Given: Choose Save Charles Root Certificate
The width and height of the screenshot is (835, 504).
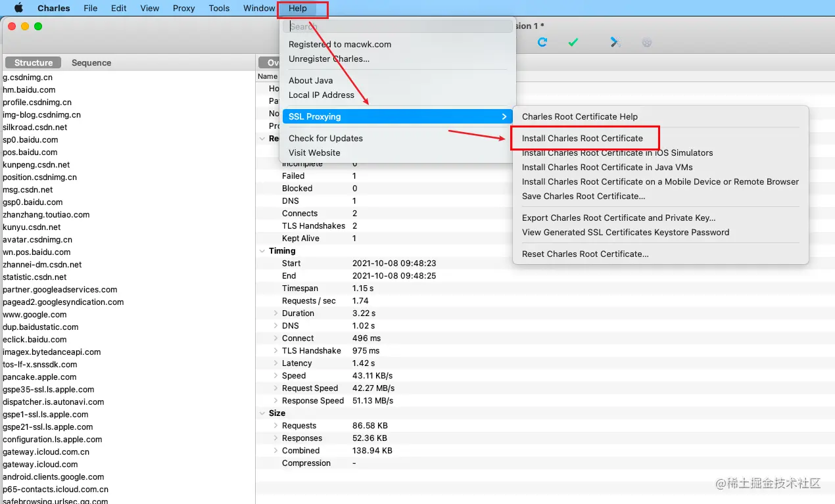Looking at the screenshot, I should tap(583, 196).
